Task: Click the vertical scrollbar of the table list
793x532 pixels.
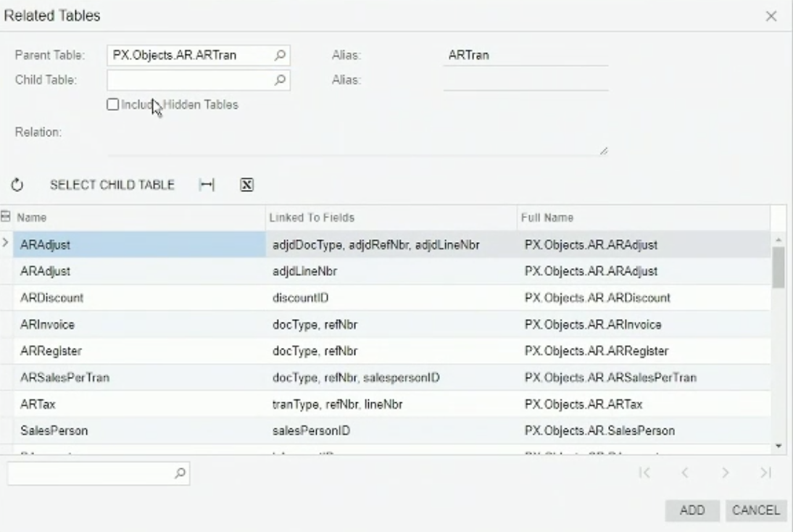Action: point(779,267)
